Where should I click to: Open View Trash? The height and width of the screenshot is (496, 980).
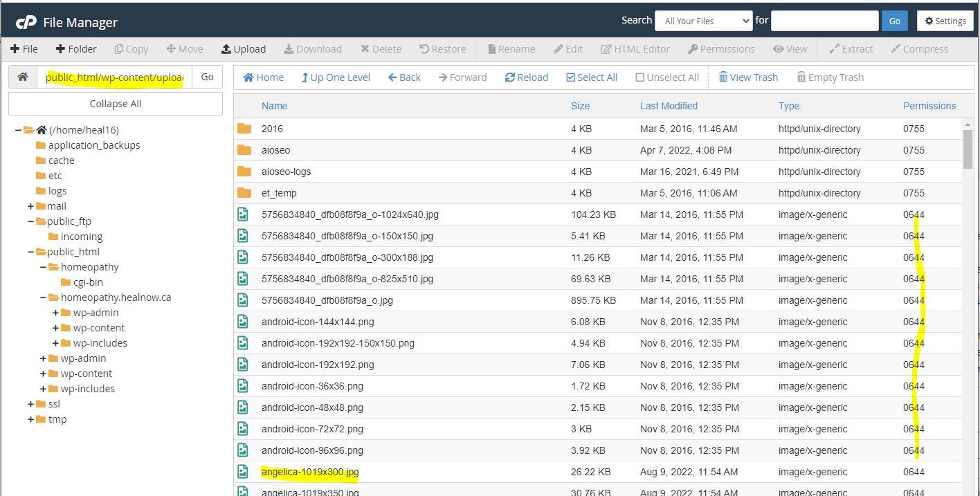click(x=748, y=77)
